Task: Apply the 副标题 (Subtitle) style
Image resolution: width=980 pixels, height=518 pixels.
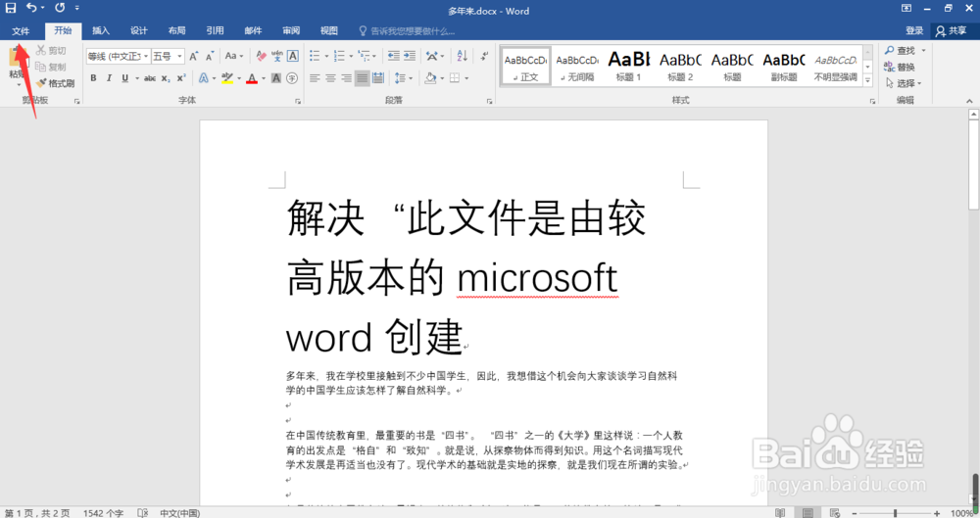Action: 784,66
